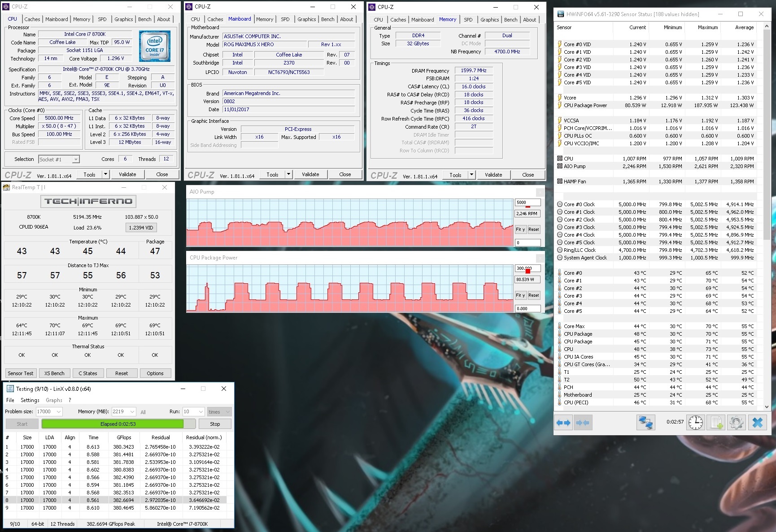
Task: Open HWiNFO remote monitoring via the networked computers icon
Action: click(645, 422)
